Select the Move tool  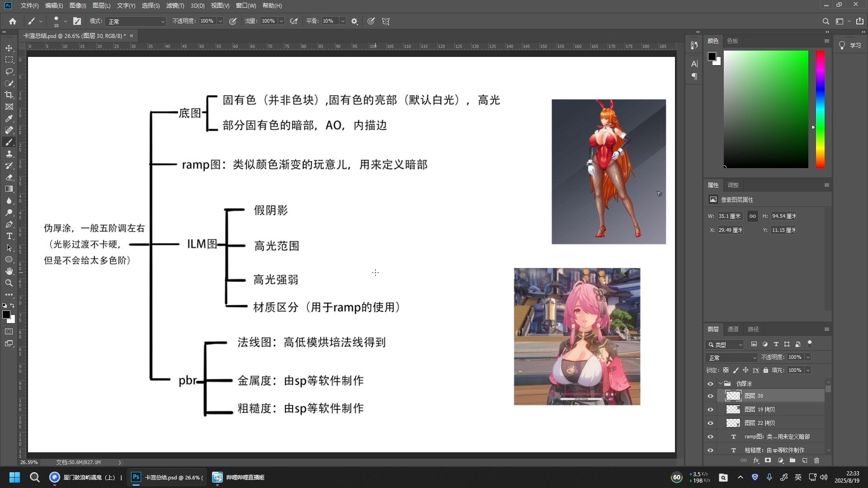coord(9,48)
